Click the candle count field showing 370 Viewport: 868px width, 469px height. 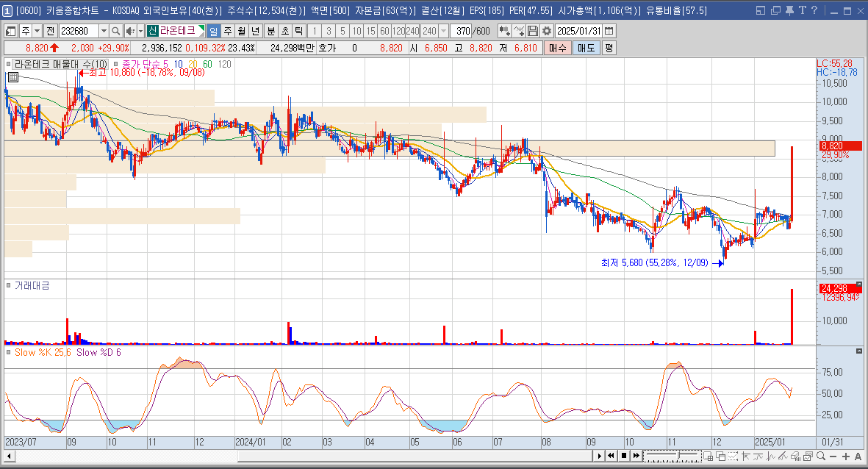461,31
